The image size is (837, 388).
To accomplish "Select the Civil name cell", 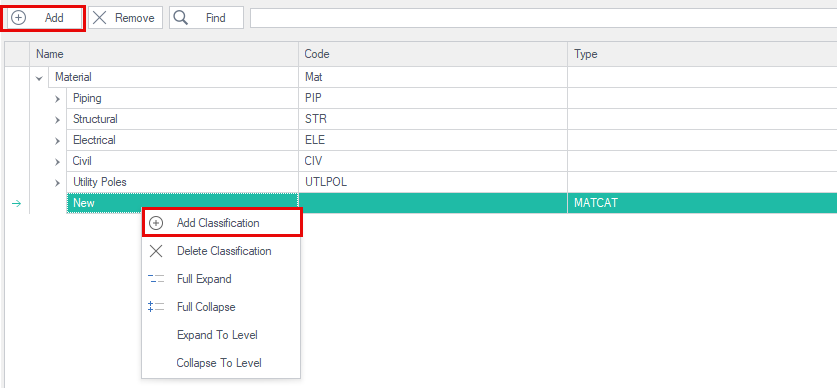I will coord(183,161).
